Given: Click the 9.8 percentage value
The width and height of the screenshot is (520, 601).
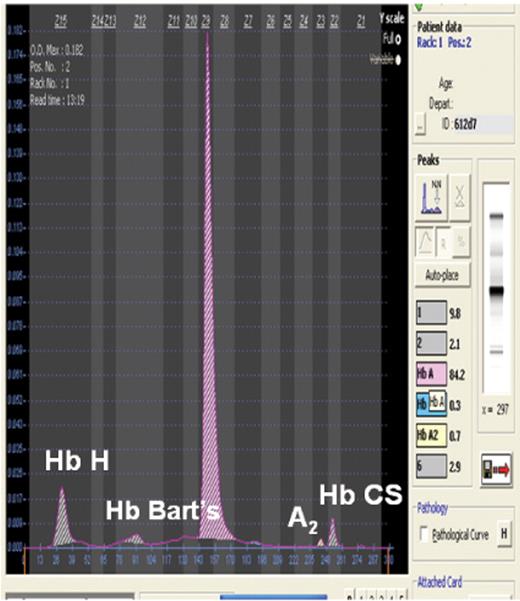Looking at the screenshot, I should (x=455, y=314).
